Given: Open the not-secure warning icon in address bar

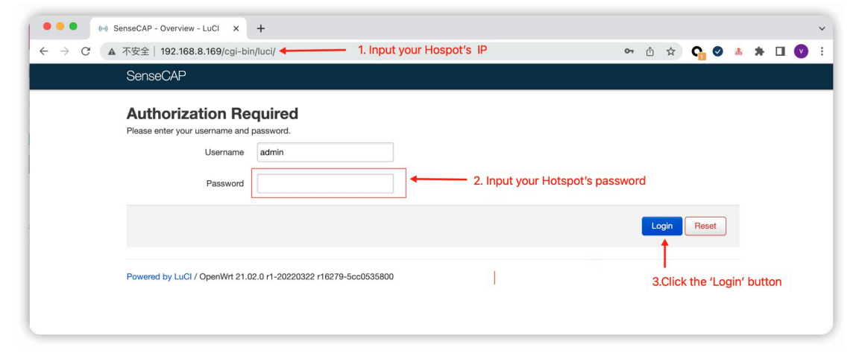Looking at the screenshot, I should point(112,51).
